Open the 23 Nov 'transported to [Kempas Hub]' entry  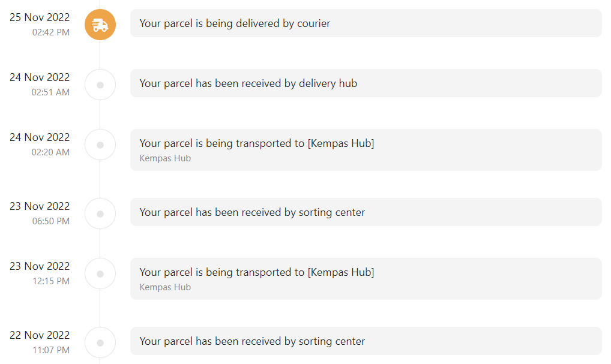coord(366,279)
